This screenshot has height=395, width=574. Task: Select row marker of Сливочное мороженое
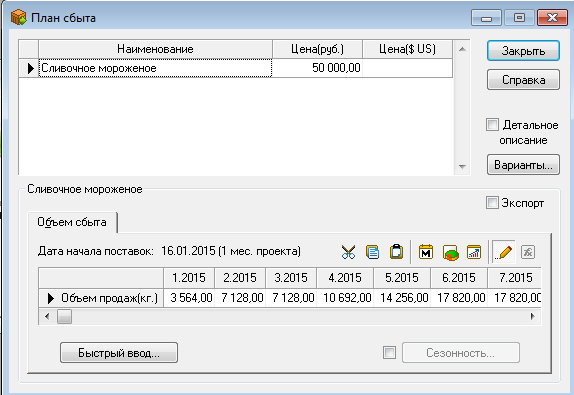29,68
